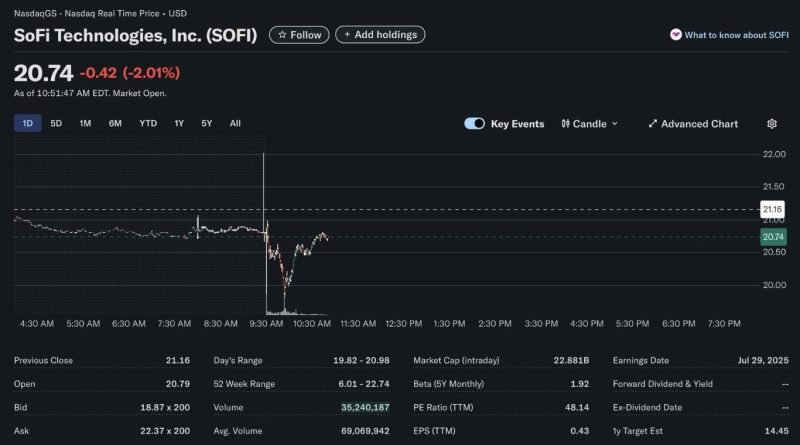The width and height of the screenshot is (800, 445).
Task: Click the purple icon beside What to know
Action: click(x=676, y=35)
